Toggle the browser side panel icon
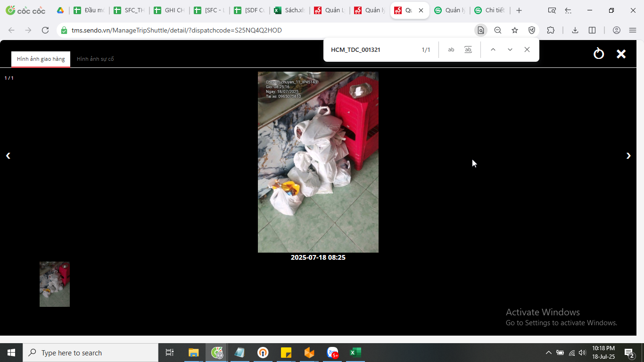Screen dimensions: 644x362 click(592, 30)
